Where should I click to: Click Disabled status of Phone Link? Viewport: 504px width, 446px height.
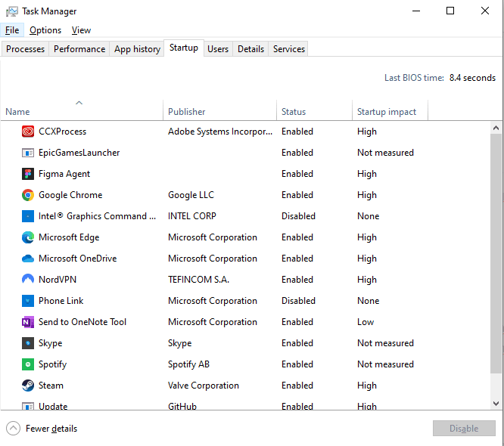(x=298, y=301)
